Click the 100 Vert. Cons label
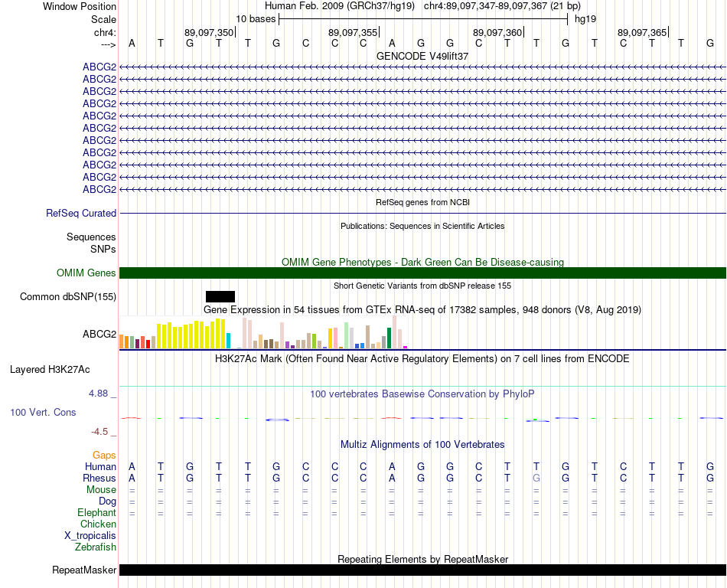The width and height of the screenshot is (727, 588). coord(43,412)
